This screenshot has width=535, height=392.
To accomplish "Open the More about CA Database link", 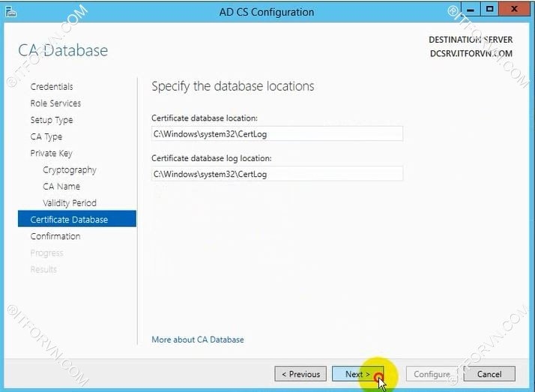I will [198, 340].
